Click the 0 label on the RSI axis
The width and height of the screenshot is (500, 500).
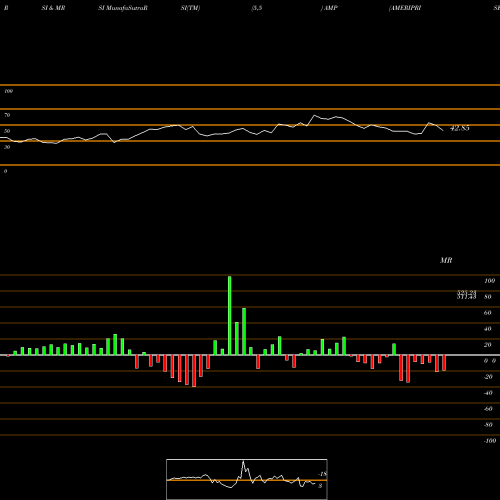[x=5, y=171]
